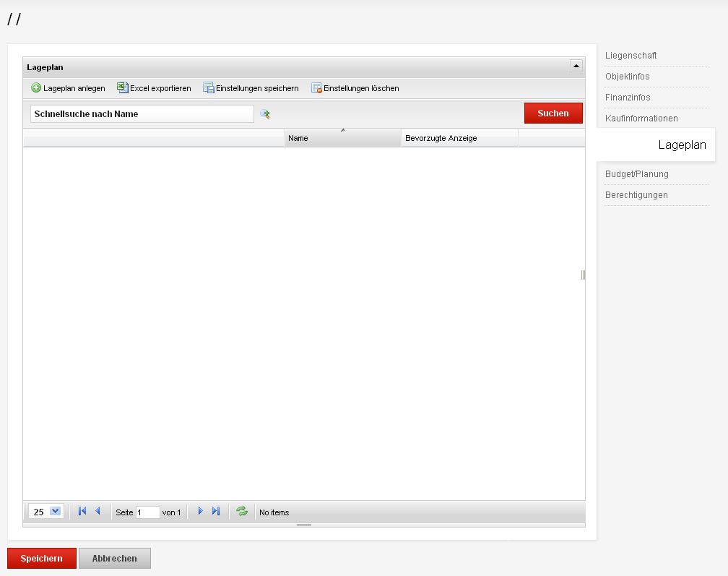Focus the Schnellsuche nach Name field

(x=142, y=114)
